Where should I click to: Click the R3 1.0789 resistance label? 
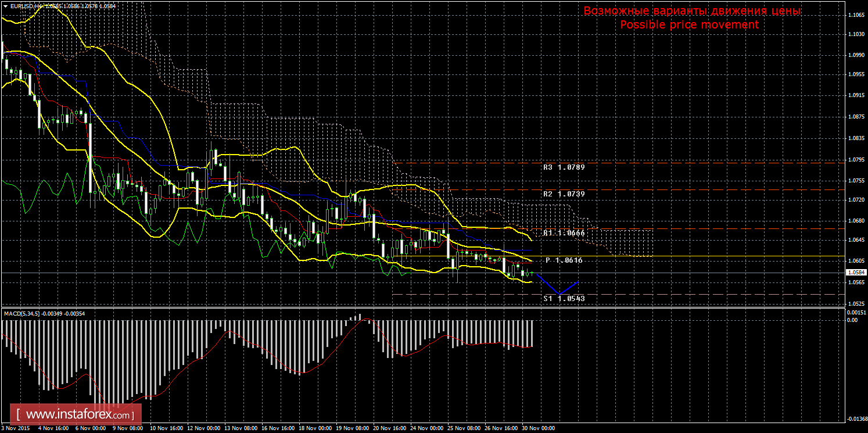[564, 167]
